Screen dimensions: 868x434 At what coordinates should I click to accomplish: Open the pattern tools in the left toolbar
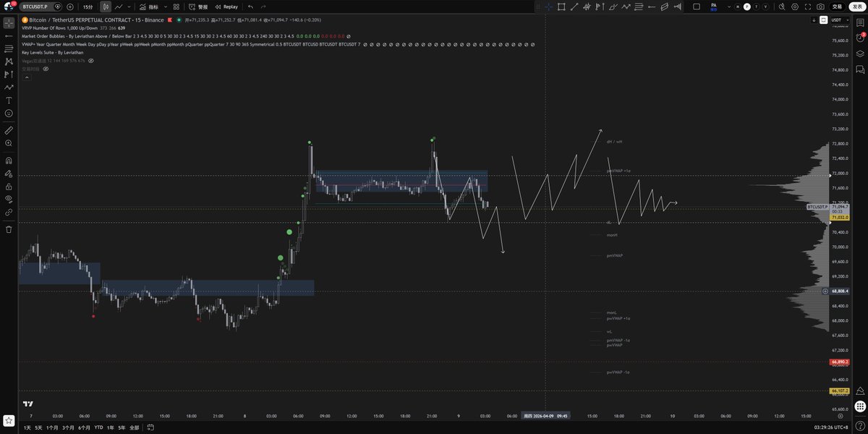click(9, 61)
